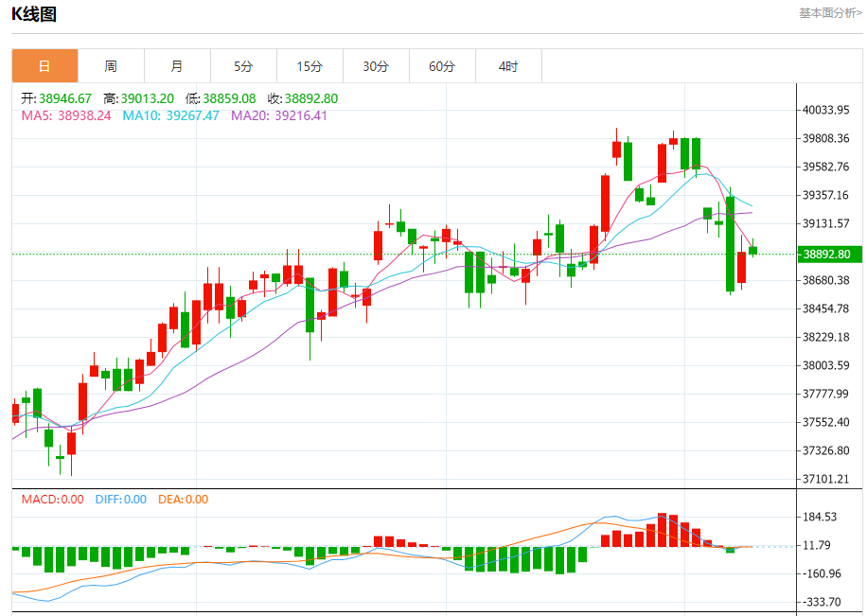Viewport: 867px width, 616px height.
Task: Click the -333.70 MACD axis label
Action: click(x=822, y=602)
